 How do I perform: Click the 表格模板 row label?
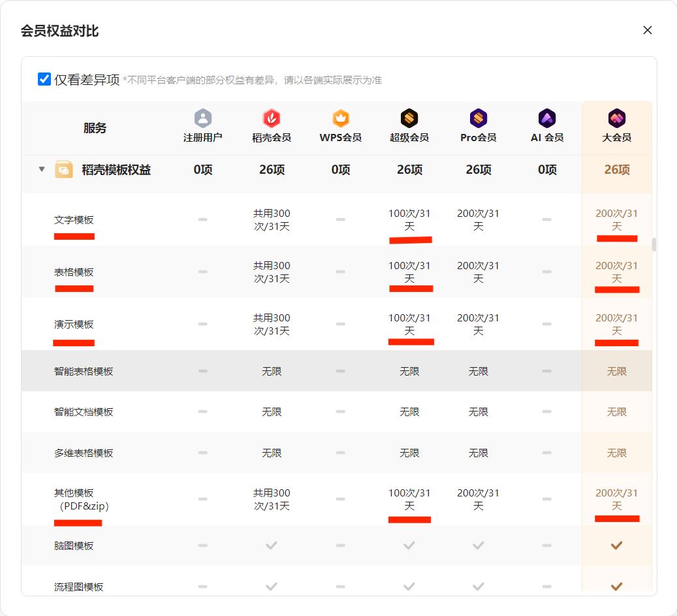coord(74,272)
